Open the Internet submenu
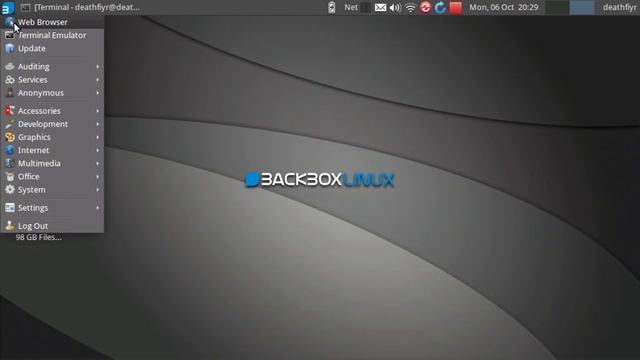Image resolution: width=640 pixels, height=360 pixels. coord(52,150)
